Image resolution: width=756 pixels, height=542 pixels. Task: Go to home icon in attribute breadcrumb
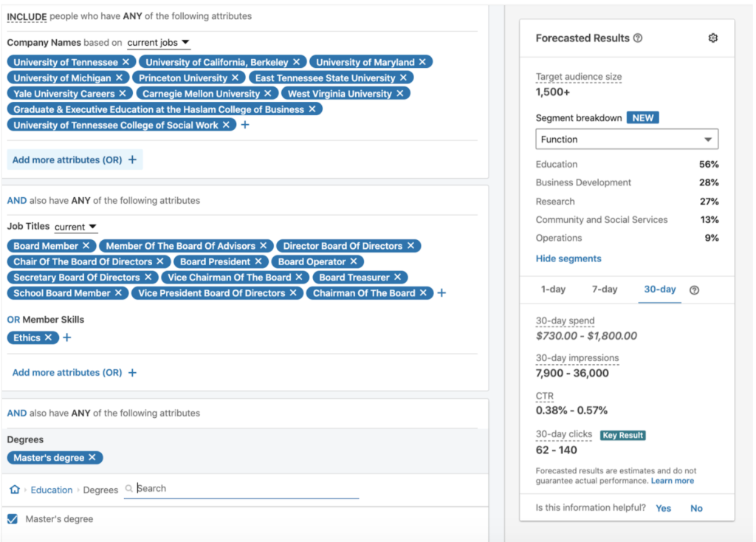tap(14, 490)
